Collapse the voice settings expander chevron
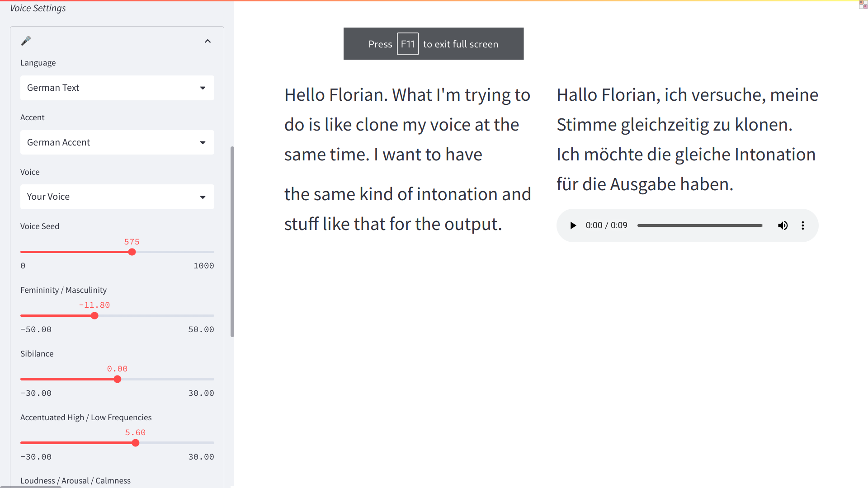Viewport: 868px width, 488px height. point(208,41)
